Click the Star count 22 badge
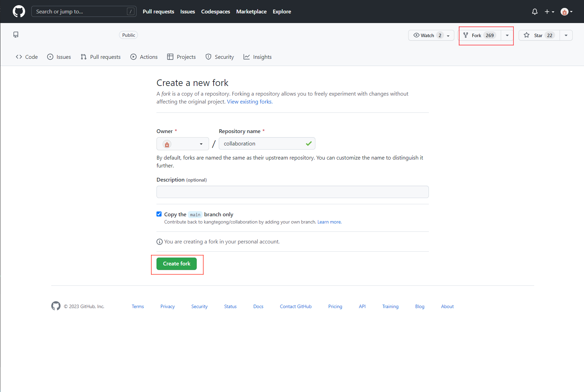 pos(550,35)
